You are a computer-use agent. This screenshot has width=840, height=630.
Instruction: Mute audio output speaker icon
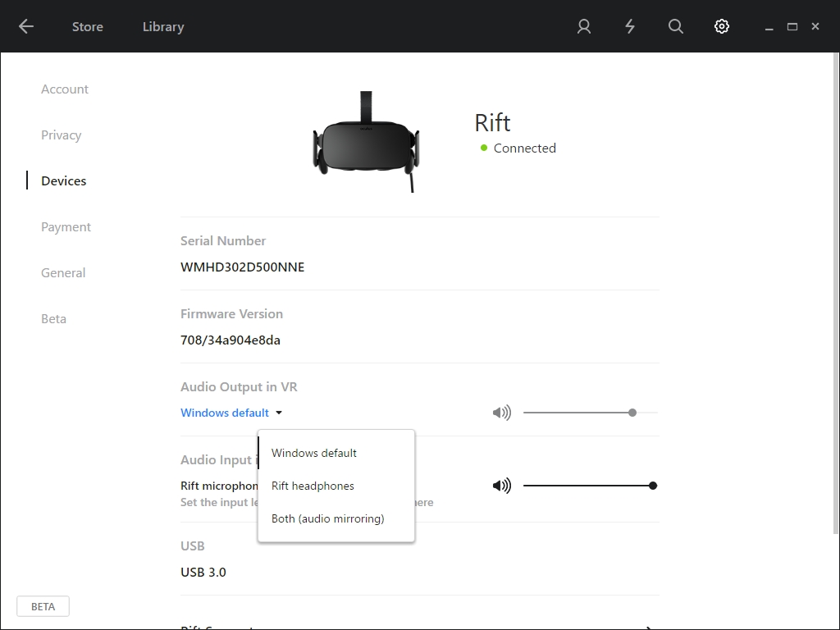point(502,413)
